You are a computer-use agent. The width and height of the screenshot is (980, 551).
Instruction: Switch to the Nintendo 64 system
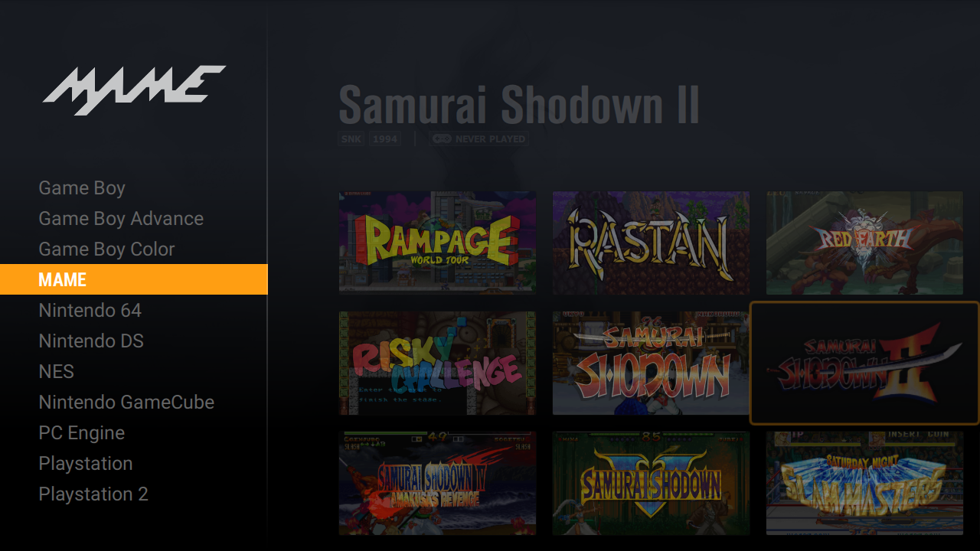coord(90,310)
